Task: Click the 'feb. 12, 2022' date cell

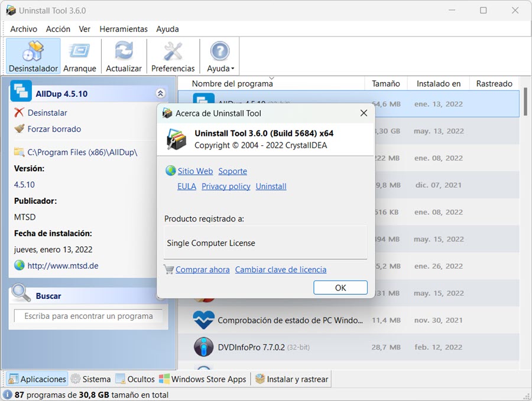Action: [439, 347]
